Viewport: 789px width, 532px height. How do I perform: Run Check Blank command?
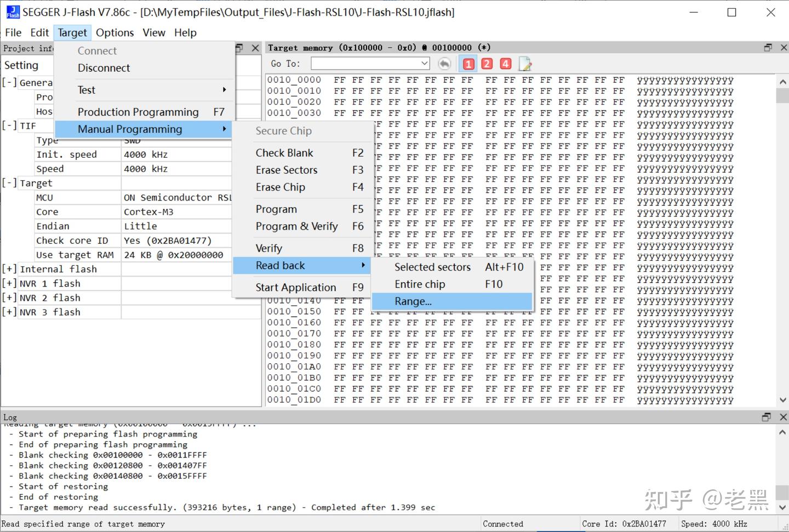pyautogui.click(x=303, y=153)
